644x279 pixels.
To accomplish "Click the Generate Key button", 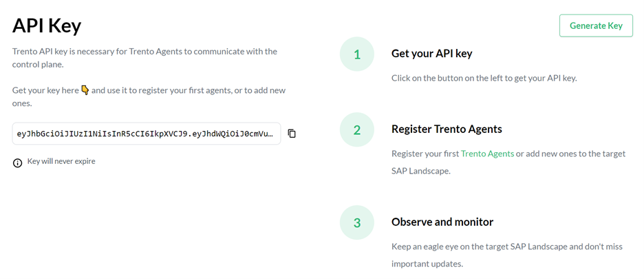I will click(x=596, y=25).
